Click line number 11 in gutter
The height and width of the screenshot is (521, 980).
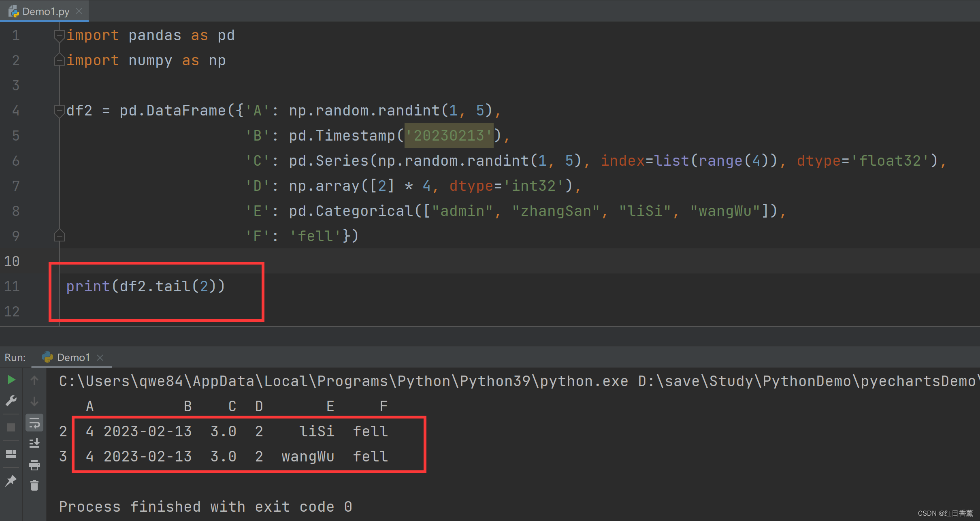pos(12,286)
